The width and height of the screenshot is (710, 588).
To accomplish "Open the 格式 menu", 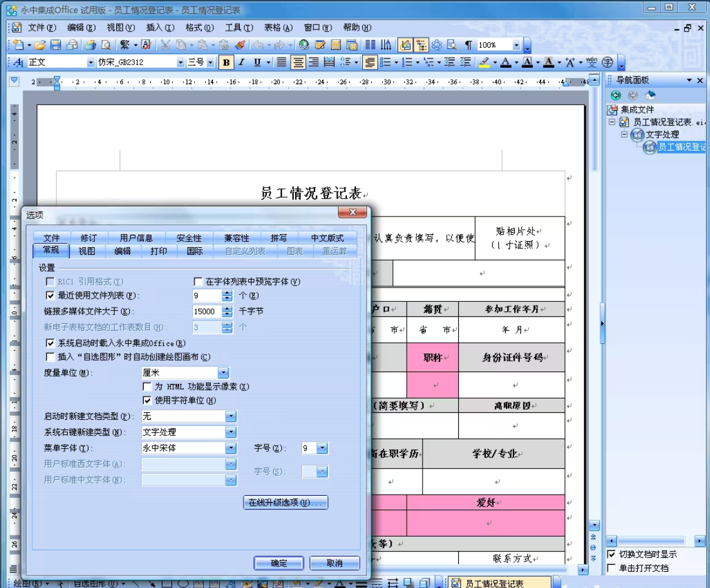I will (x=200, y=28).
